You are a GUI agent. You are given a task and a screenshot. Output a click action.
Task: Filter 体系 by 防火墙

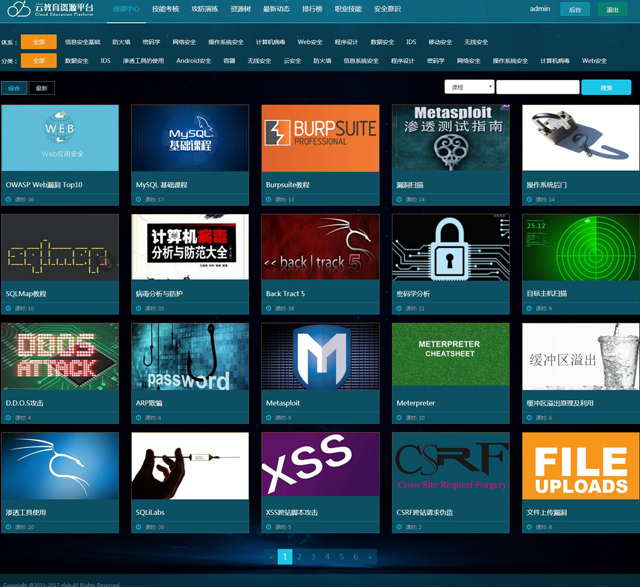(x=121, y=42)
